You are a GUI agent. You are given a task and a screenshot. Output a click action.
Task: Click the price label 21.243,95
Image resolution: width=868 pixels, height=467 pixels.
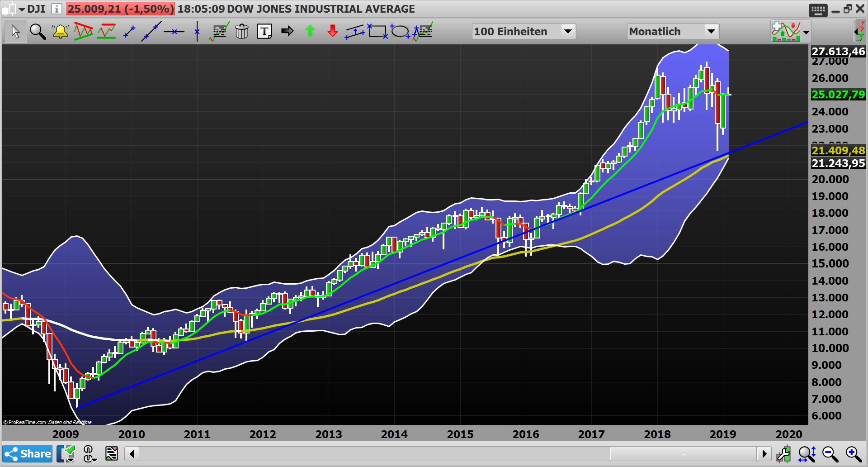pyautogui.click(x=838, y=163)
